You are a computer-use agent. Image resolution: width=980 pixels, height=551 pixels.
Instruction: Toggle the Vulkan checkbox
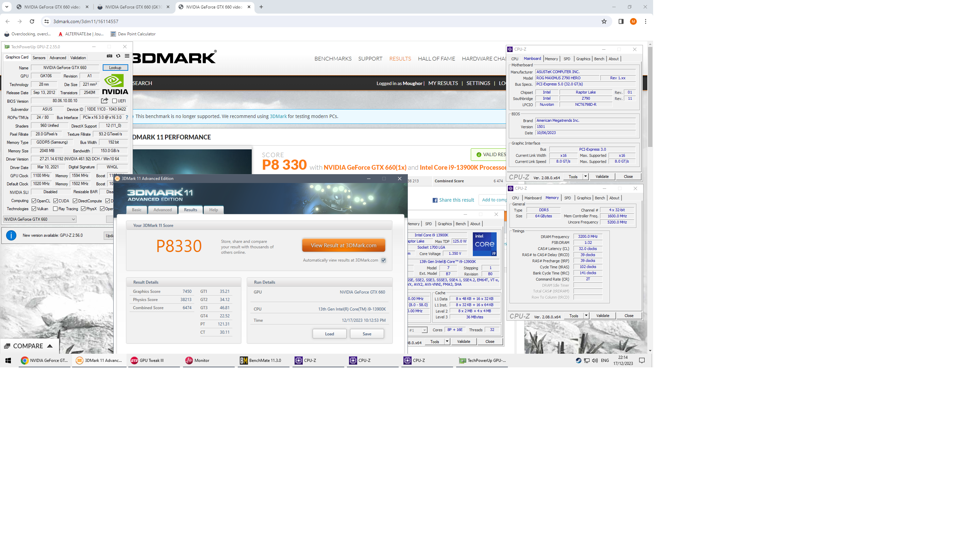(34, 209)
